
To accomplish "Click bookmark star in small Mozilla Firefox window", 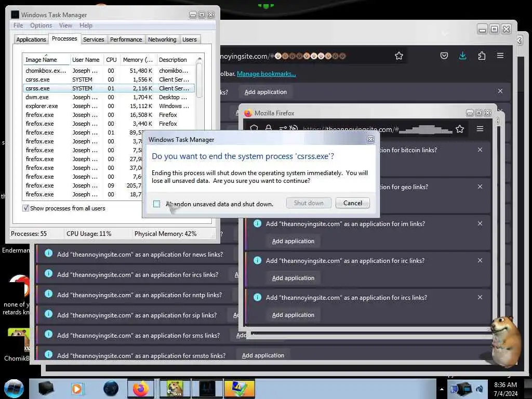I will 460,129.
